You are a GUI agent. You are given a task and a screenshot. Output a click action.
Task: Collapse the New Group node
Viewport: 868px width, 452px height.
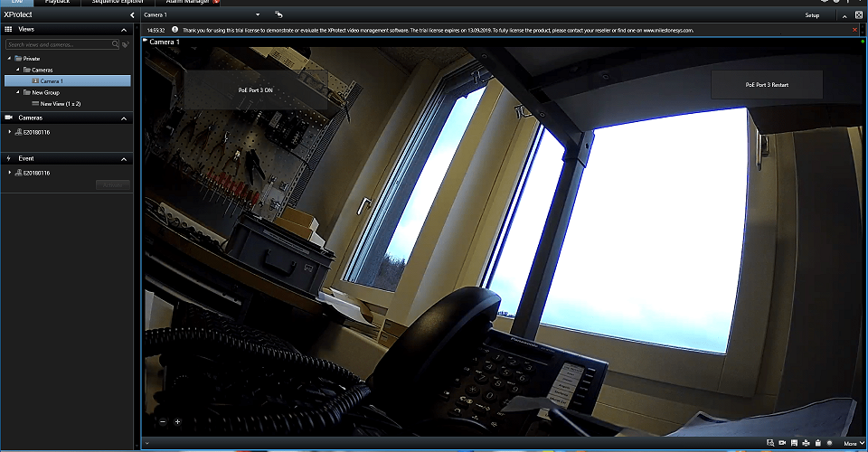pos(18,92)
